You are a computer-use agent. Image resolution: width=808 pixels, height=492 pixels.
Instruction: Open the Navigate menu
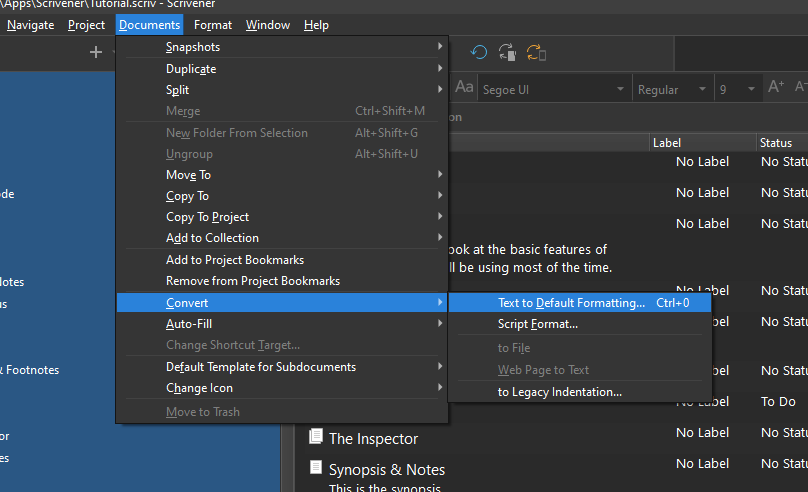[x=30, y=25]
